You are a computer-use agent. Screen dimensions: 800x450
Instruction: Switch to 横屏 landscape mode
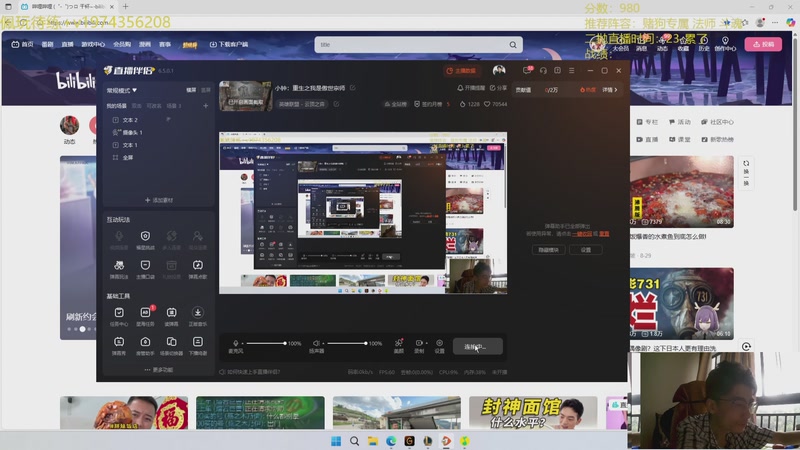coord(191,90)
